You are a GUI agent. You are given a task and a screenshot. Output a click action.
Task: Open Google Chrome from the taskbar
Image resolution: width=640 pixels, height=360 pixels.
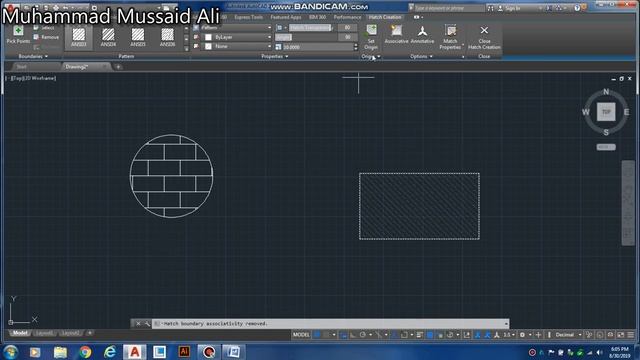tap(85, 352)
